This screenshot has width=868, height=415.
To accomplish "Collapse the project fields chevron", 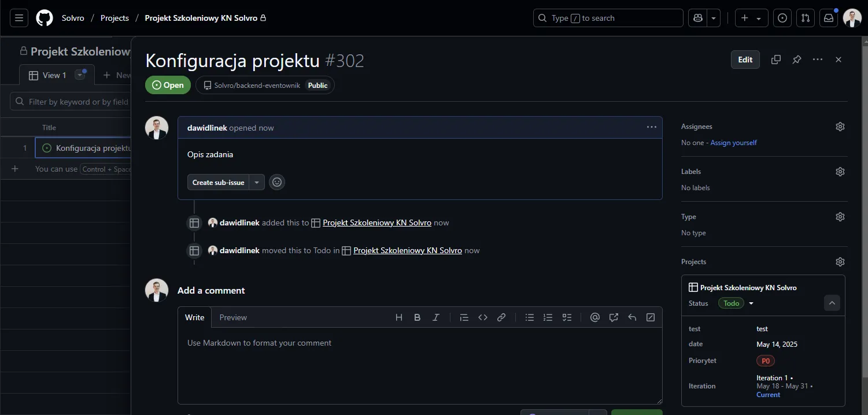I will pos(832,303).
